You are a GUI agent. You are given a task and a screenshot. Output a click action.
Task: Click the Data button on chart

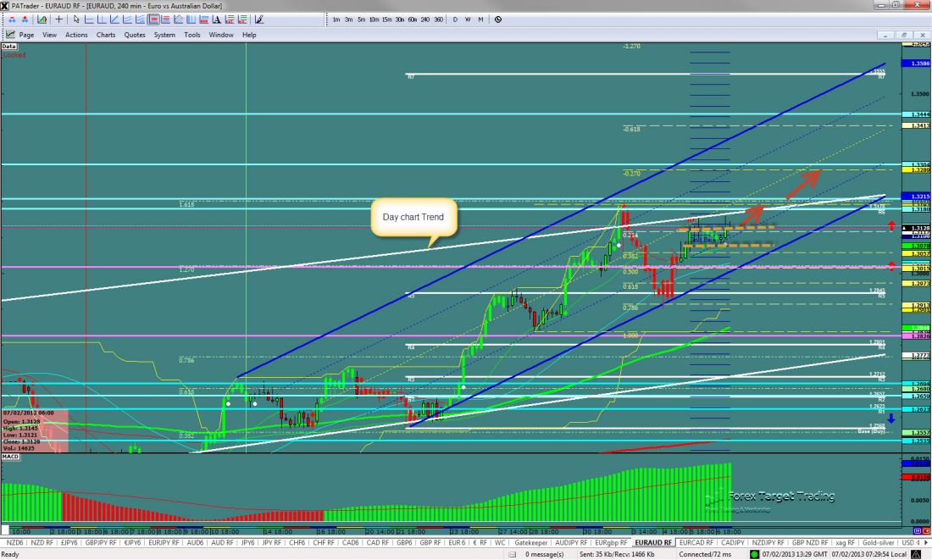9,47
